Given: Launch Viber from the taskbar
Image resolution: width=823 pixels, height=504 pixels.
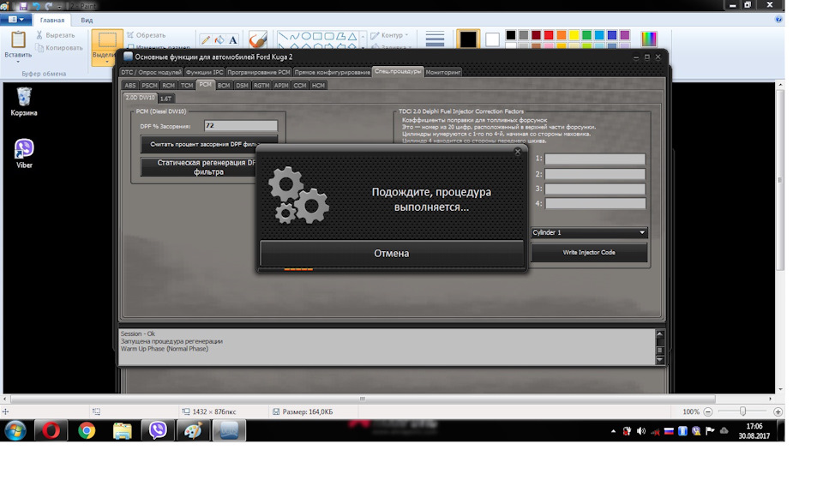Looking at the screenshot, I should (158, 430).
